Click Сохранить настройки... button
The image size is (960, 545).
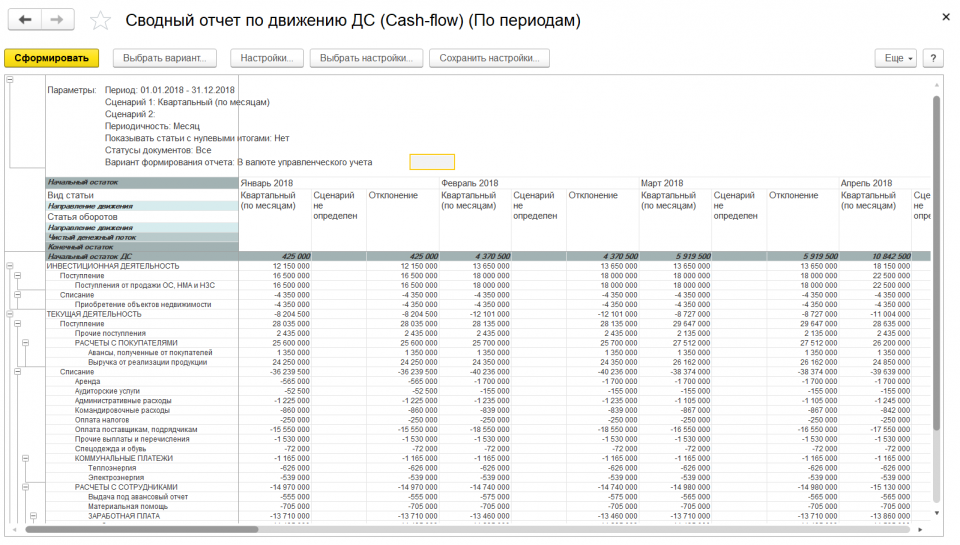tap(489, 58)
